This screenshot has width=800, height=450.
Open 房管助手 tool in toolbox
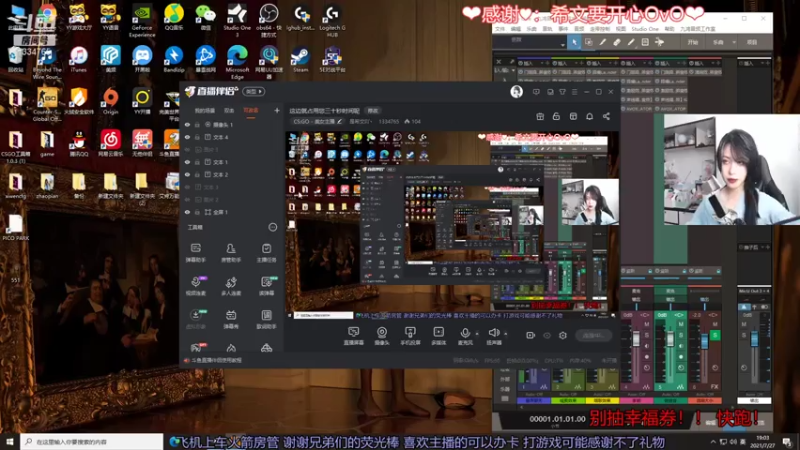point(231,253)
